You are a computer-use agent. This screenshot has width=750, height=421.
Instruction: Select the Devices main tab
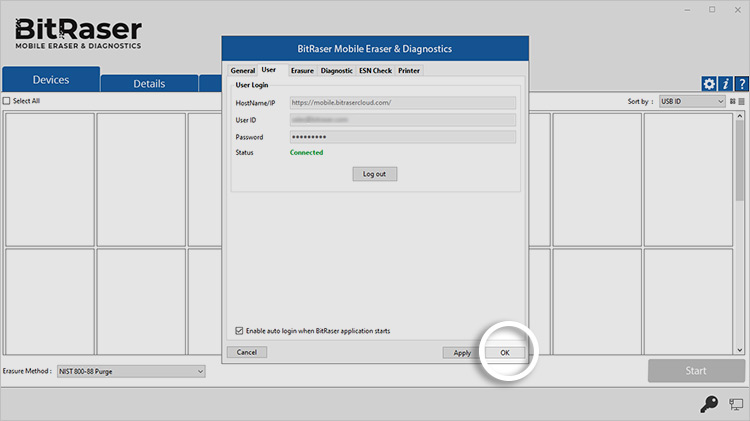tap(51, 79)
